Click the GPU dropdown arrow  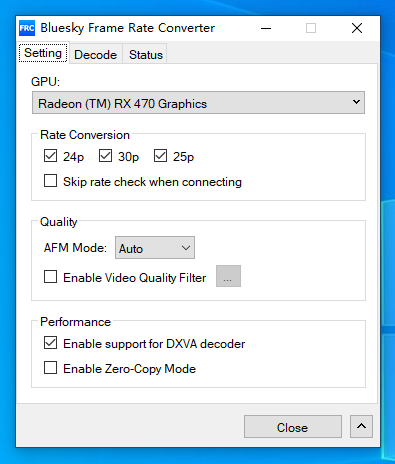(356, 102)
